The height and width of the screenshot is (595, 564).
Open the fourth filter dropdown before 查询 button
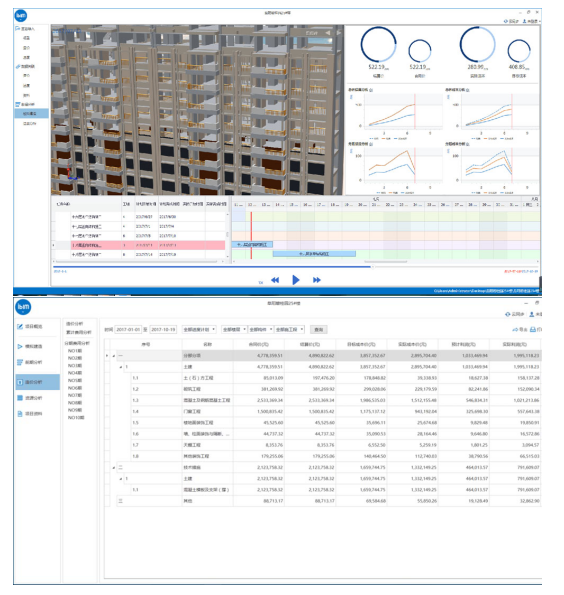pos(290,329)
